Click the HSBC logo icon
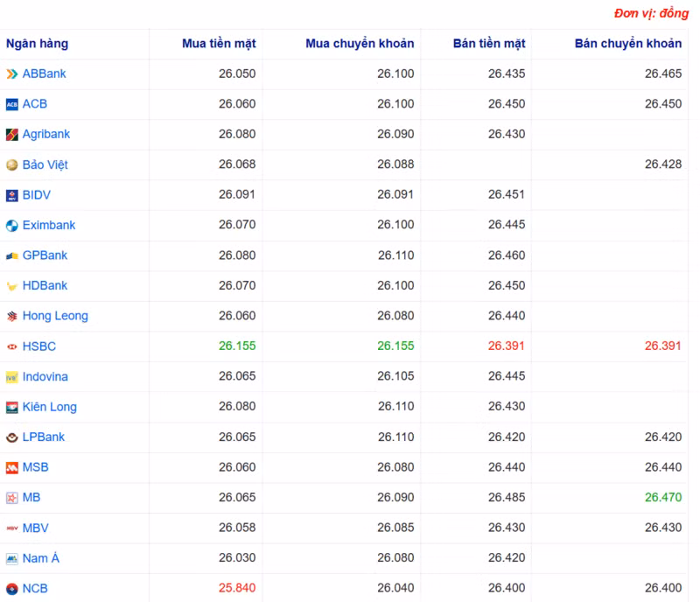700x602 pixels. pos(12,346)
